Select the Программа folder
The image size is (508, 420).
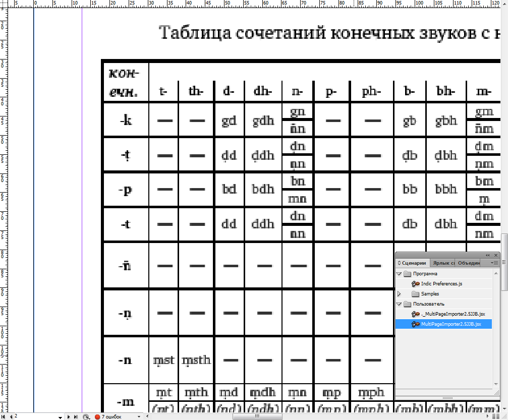coord(425,274)
